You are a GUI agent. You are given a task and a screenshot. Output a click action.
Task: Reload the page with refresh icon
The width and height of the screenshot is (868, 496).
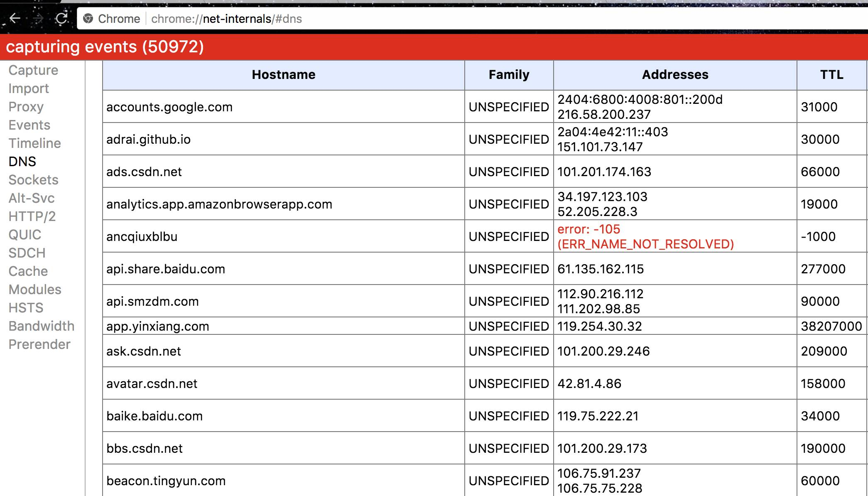pyautogui.click(x=62, y=19)
